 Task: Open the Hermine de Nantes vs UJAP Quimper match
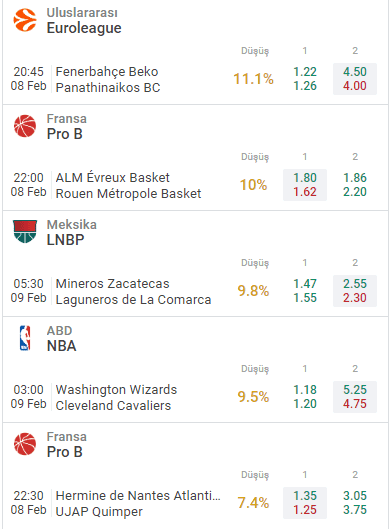coord(138,503)
